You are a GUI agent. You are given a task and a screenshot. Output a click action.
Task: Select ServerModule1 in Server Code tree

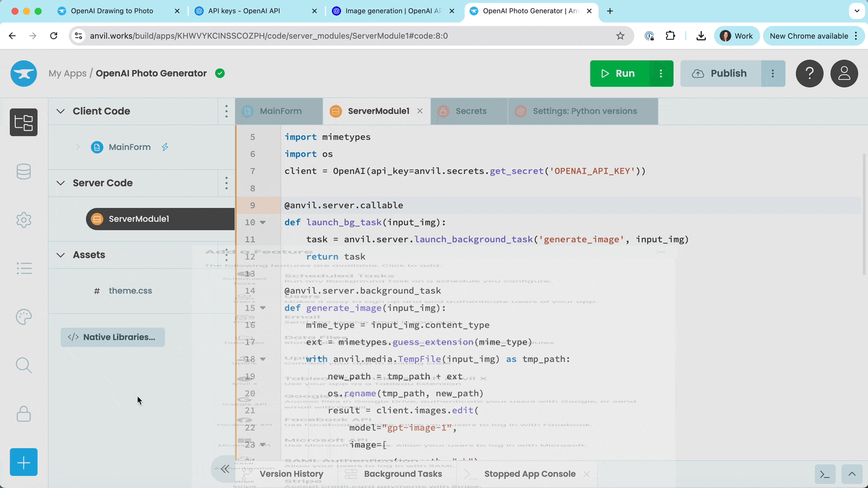[160, 219]
